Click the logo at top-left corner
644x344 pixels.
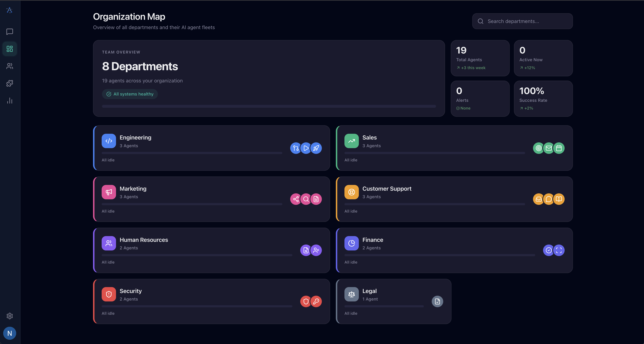tap(10, 10)
